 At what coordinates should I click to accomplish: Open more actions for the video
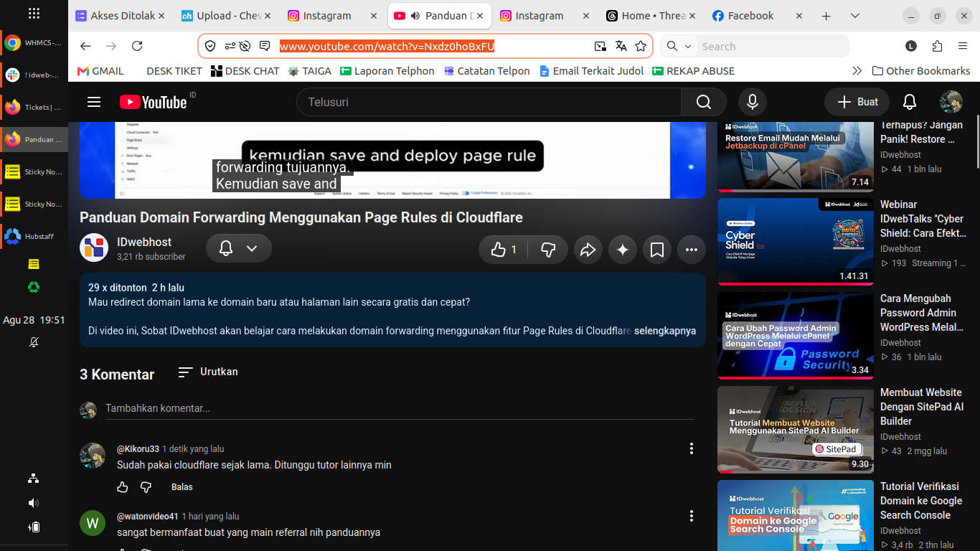coord(692,250)
